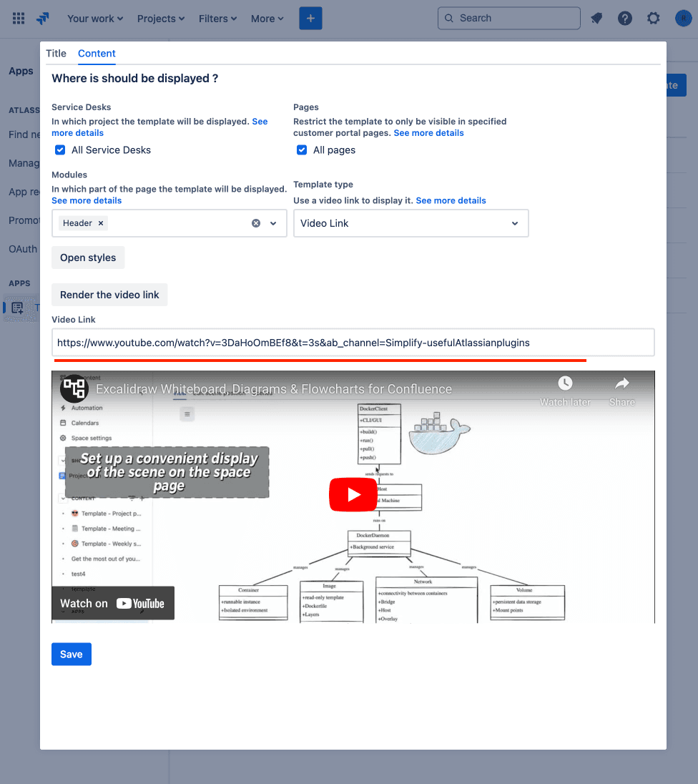Expand the Modules dropdown chevron
This screenshot has width=698, height=784.
point(273,223)
